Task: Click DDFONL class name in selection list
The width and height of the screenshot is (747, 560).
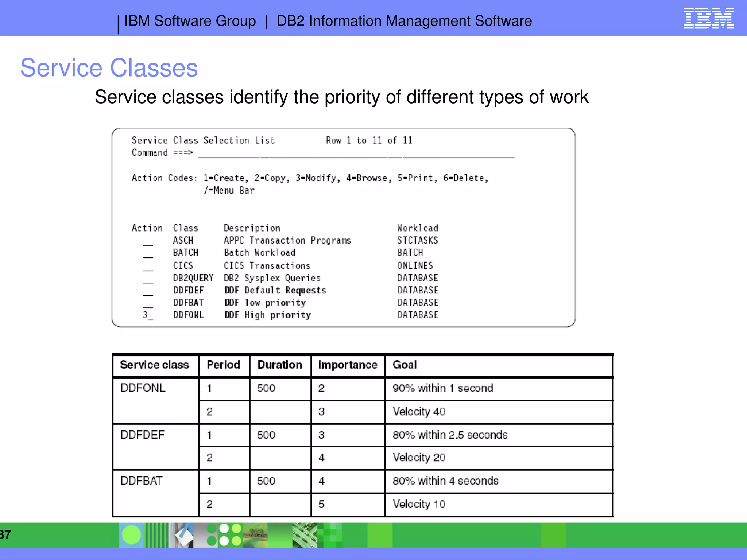Action: click(x=188, y=315)
